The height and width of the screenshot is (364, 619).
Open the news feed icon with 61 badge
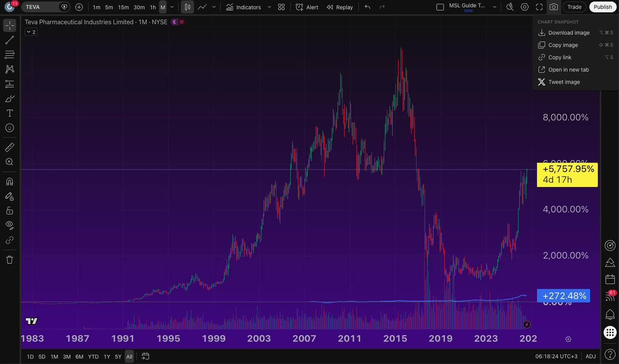click(610, 296)
